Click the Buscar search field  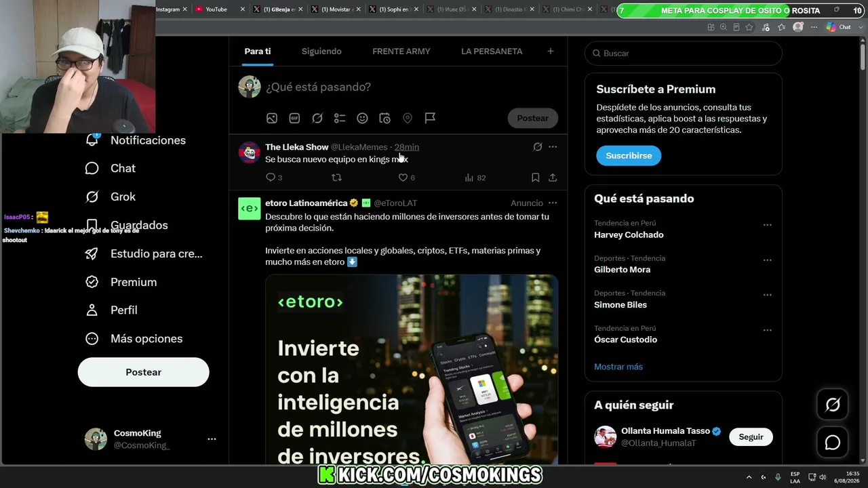684,53
